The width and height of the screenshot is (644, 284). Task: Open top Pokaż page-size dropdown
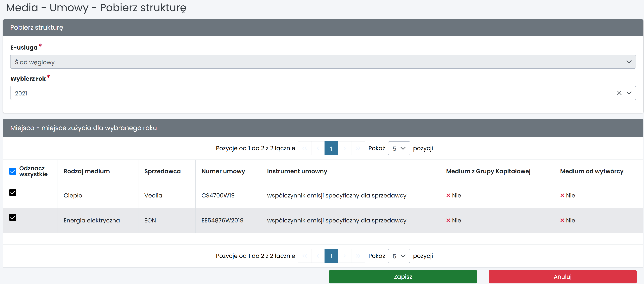click(399, 148)
